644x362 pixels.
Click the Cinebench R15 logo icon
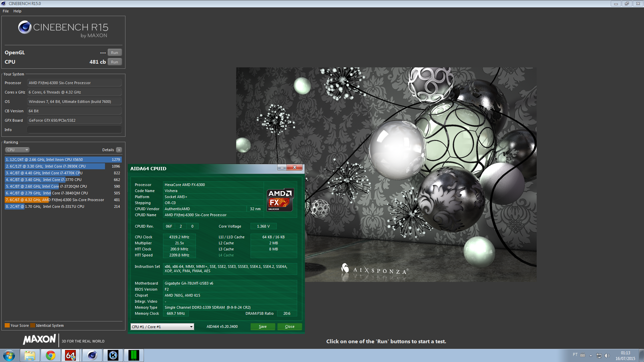(25, 27)
